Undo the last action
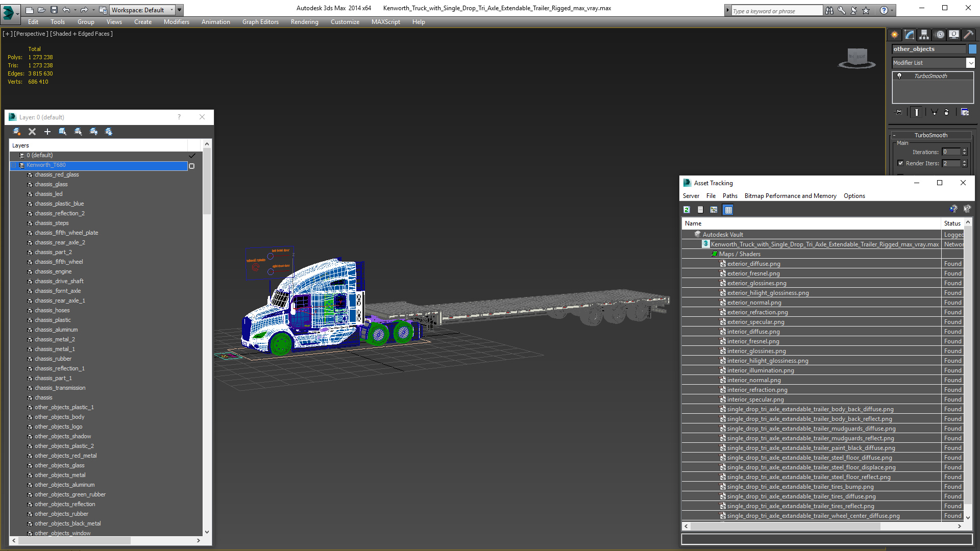This screenshot has width=980, height=551. 66,10
